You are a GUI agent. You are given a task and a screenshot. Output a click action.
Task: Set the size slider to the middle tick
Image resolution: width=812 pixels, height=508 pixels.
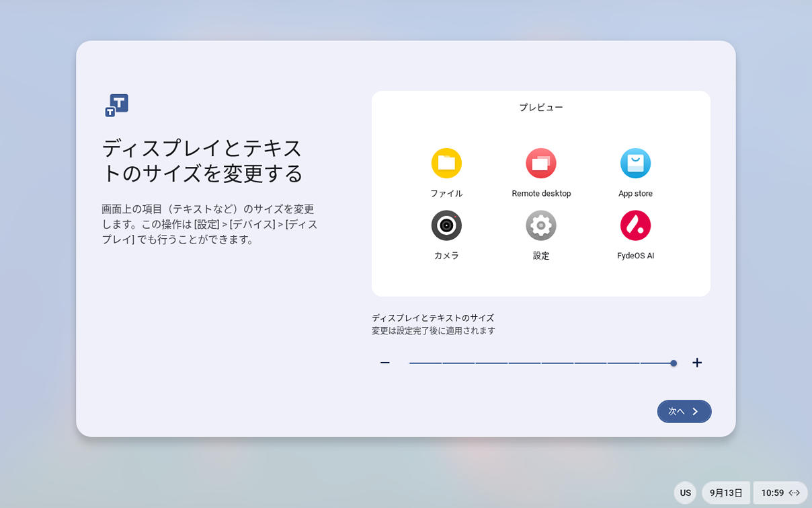[541, 363]
